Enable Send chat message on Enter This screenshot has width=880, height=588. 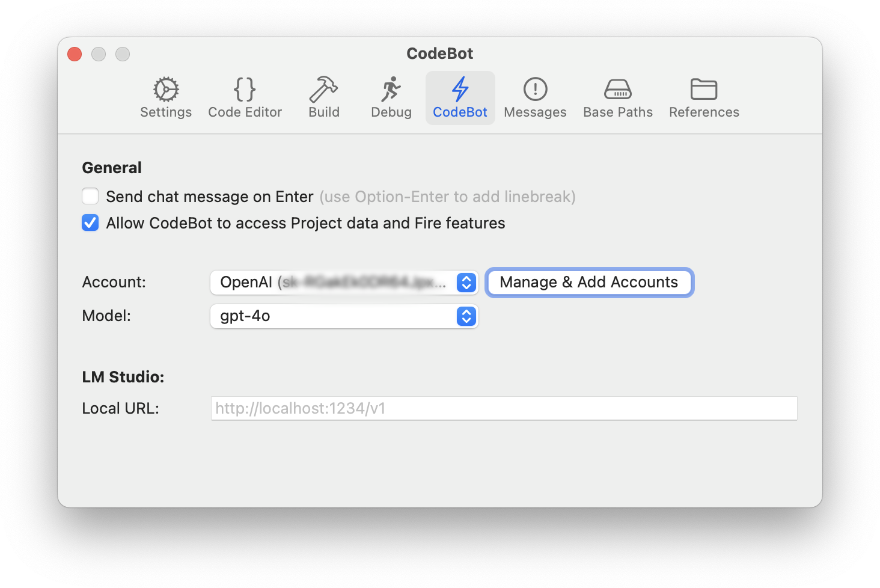(x=90, y=197)
